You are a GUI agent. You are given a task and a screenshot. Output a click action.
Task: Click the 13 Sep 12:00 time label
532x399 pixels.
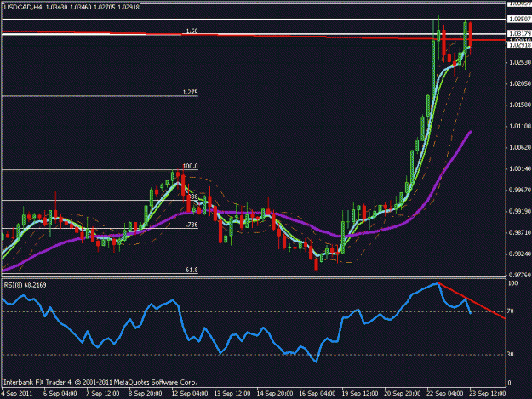tap(232, 393)
